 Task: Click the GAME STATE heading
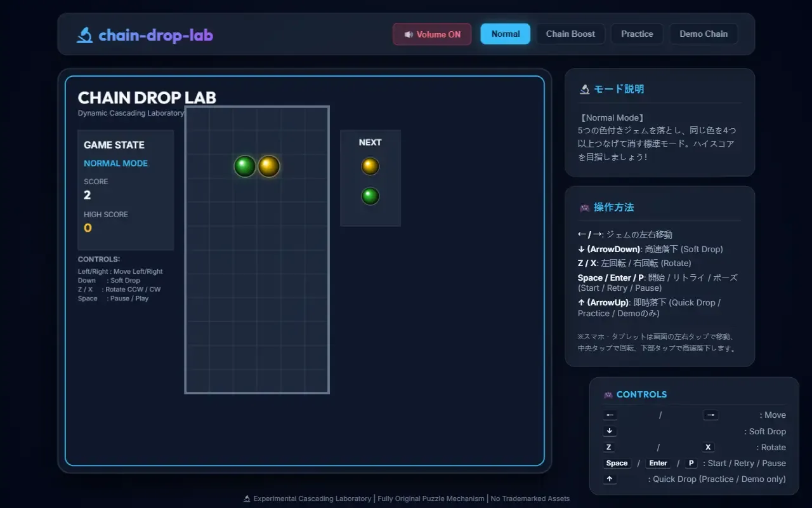(114, 145)
